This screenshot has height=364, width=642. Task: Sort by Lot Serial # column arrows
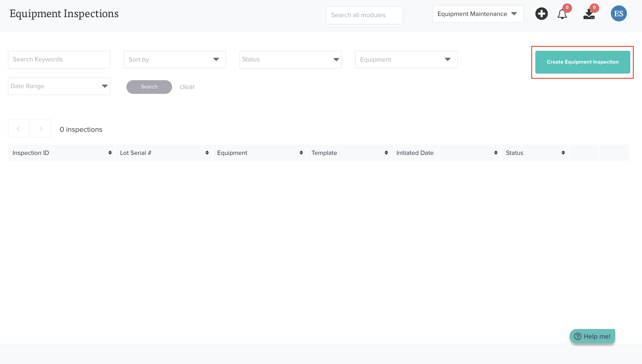click(207, 153)
